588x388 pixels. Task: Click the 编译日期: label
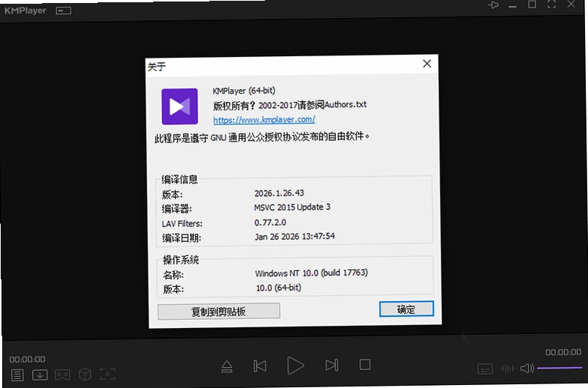pos(181,238)
